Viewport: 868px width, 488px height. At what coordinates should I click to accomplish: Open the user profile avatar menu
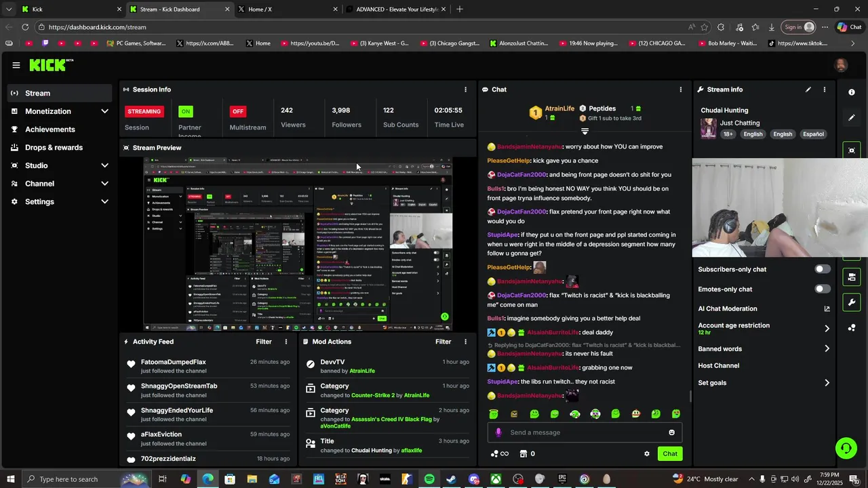point(841,65)
